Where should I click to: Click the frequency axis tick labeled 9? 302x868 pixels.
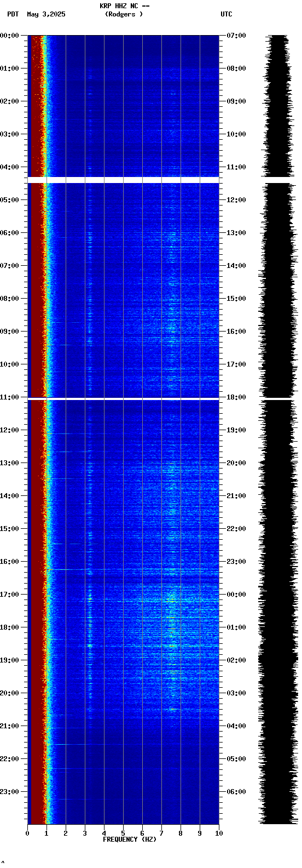click(x=200, y=833)
